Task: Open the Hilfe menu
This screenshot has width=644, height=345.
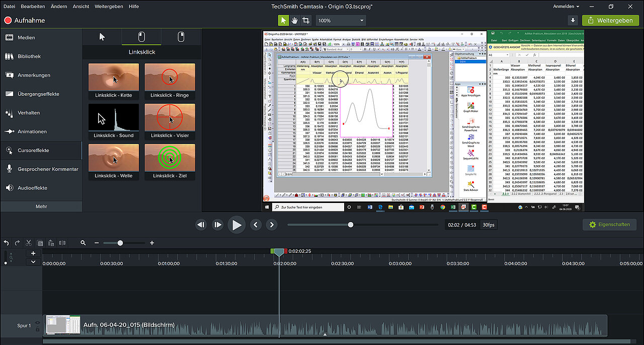Action: tap(134, 6)
